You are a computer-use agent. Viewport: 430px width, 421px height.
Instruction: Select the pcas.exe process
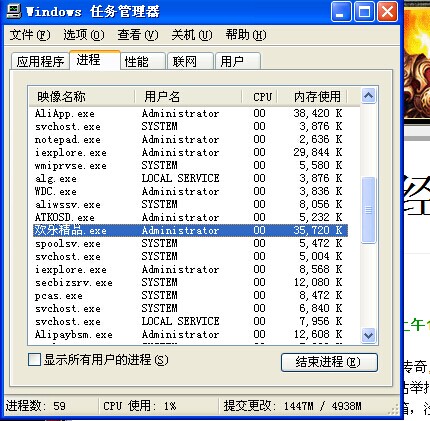(x=190, y=295)
